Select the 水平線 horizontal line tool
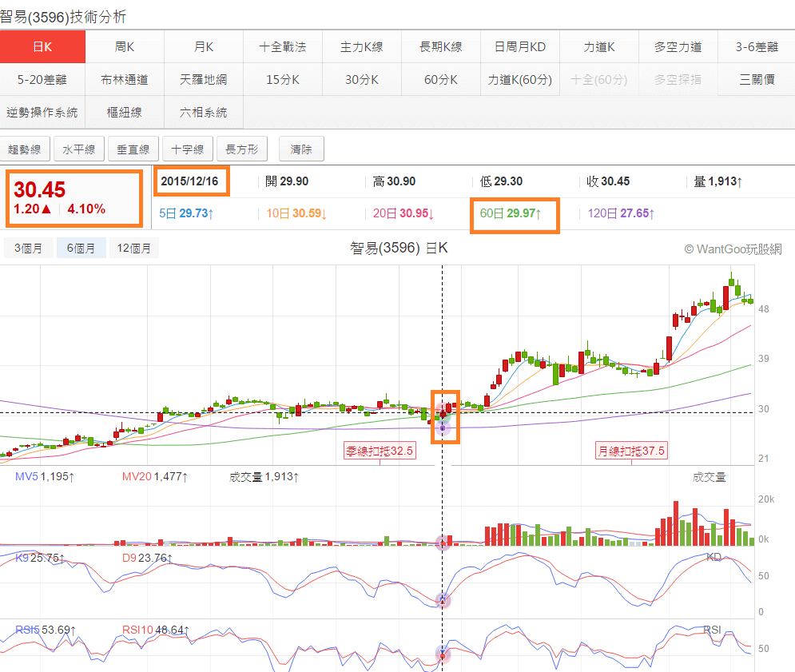Image resolution: width=795 pixels, height=672 pixels. [78, 149]
